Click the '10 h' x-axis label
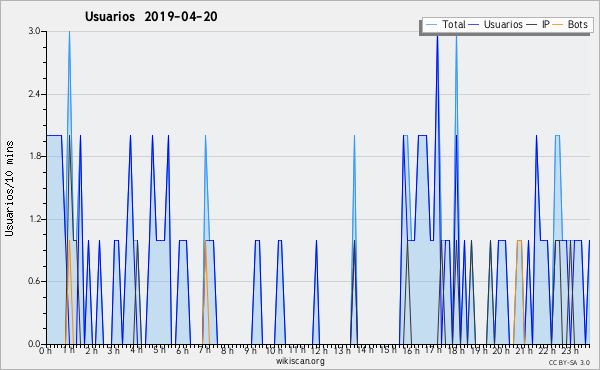The width and height of the screenshot is (600, 370). coord(274,350)
